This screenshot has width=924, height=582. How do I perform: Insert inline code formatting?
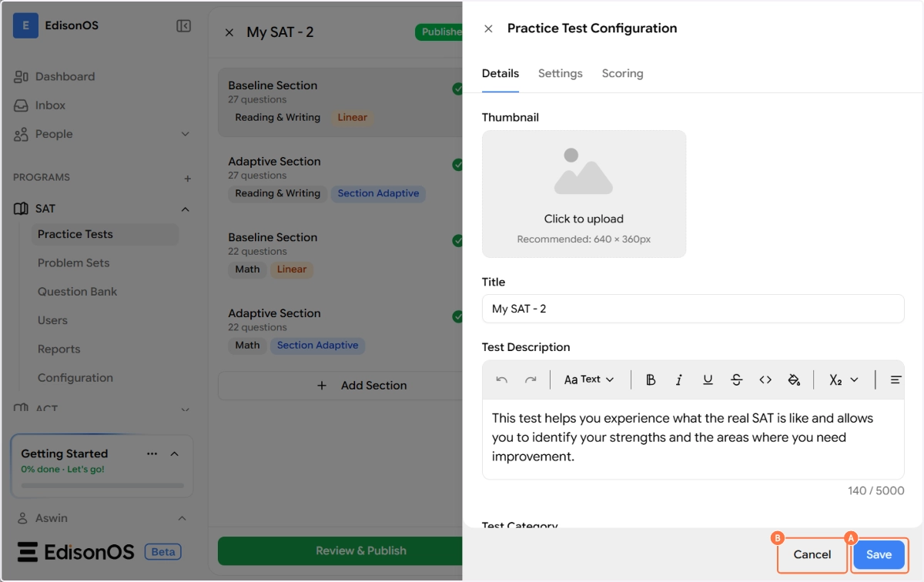coord(765,380)
